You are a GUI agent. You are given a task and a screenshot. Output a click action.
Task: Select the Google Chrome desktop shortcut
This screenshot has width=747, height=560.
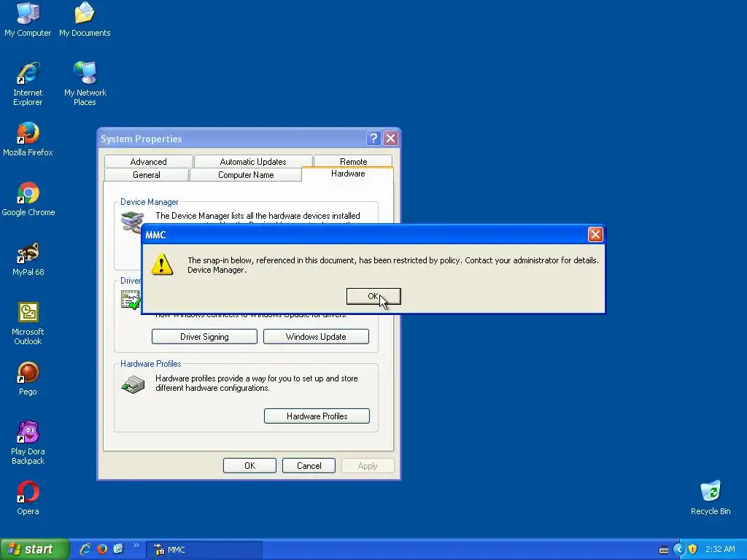28,200
